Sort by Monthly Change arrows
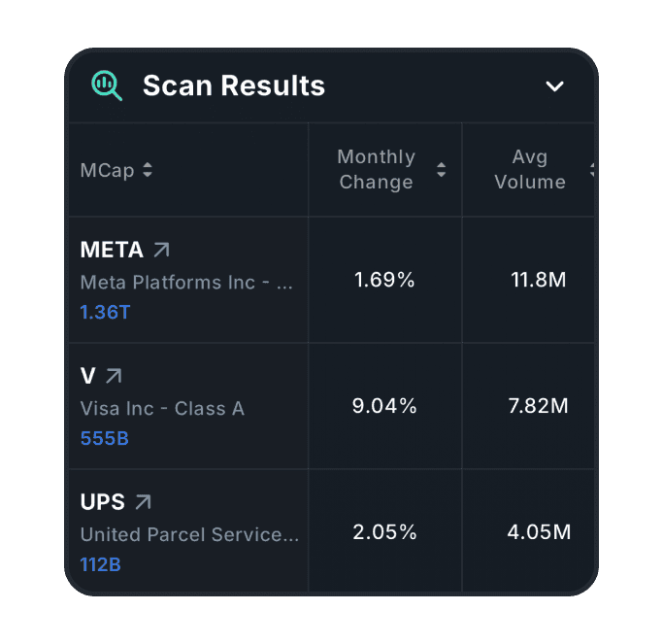The width and height of the screenshot is (663, 644). pos(441,170)
